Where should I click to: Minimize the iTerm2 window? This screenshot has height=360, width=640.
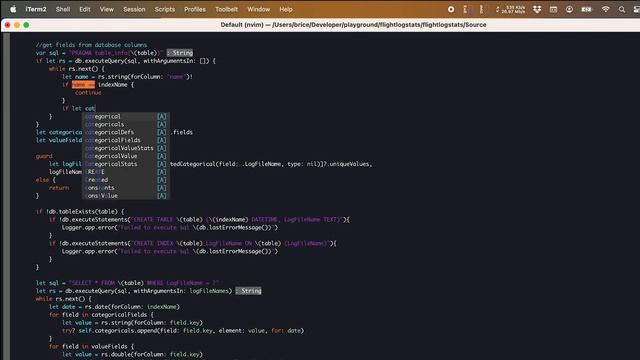tap(17, 25)
